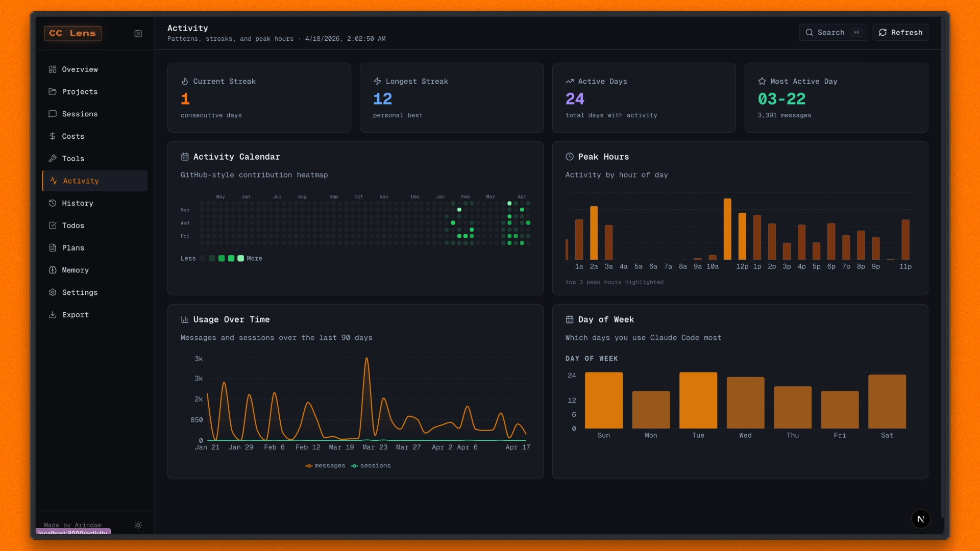
Task: Collapse the sidebar panel icon
Action: 138,34
